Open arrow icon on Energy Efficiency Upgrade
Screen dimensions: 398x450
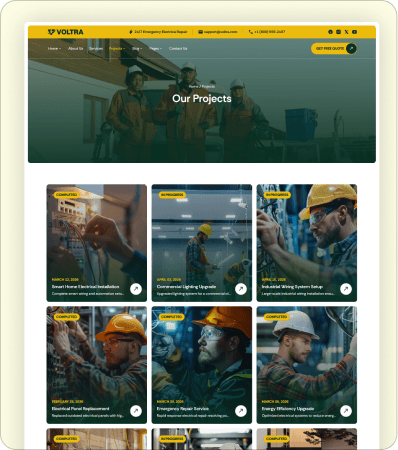coord(346,411)
